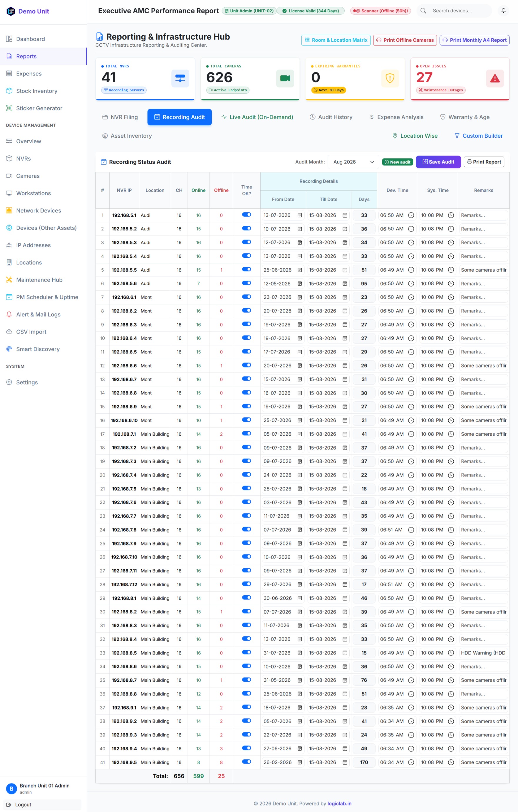Click the Remarks field for 192.168.5.2
The width and height of the screenshot is (518, 812).
click(x=484, y=229)
